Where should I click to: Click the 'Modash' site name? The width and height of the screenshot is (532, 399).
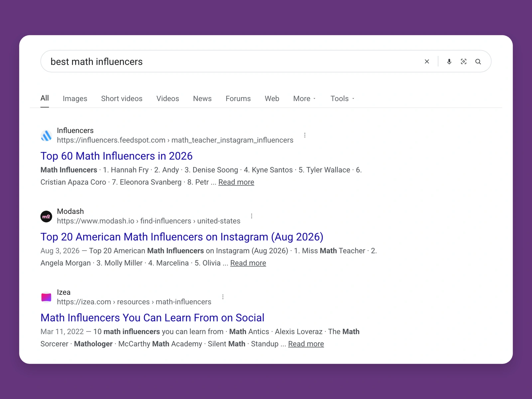point(70,211)
